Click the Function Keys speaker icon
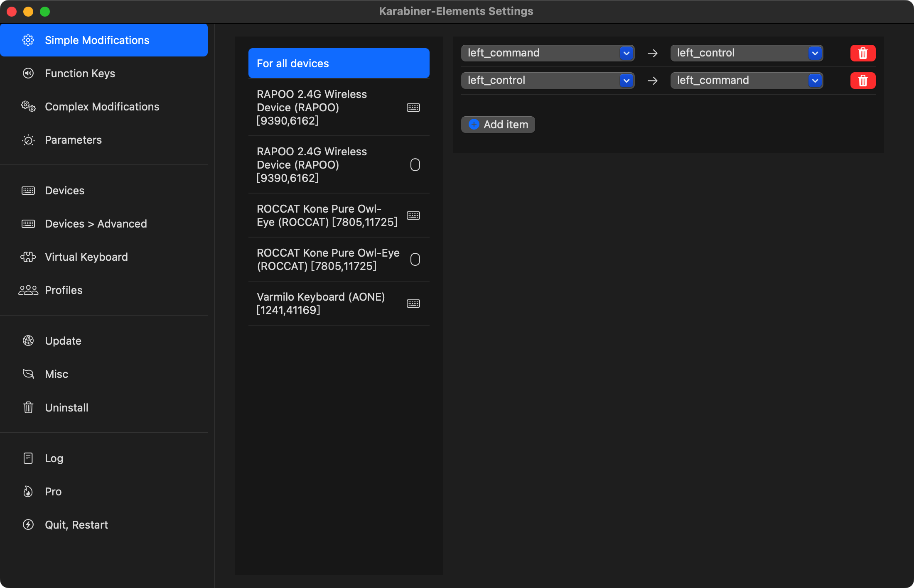Viewport: 914px width, 588px height. pyautogui.click(x=28, y=73)
